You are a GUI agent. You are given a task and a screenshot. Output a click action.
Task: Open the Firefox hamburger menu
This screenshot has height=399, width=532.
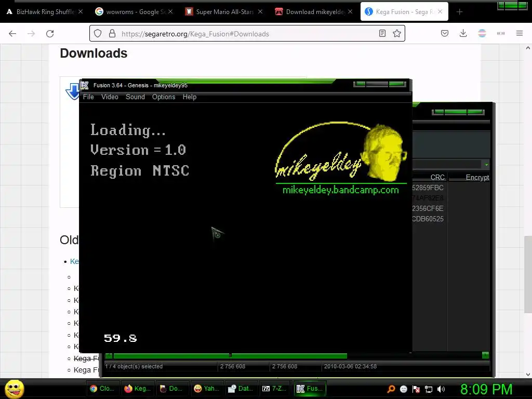(x=520, y=33)
